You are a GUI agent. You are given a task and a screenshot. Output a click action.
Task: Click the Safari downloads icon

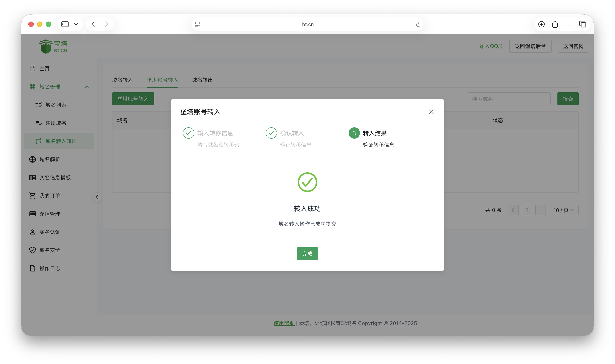541,24
